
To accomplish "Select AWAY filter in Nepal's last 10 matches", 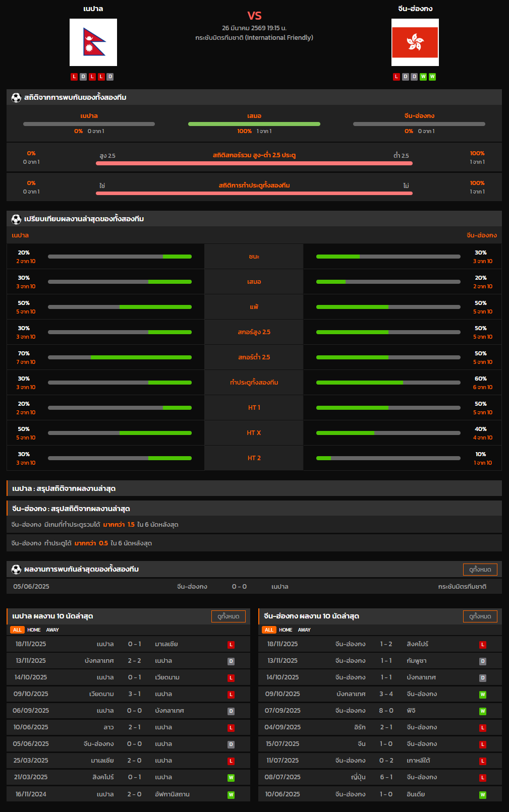I will pyautogui.click(x=52, y=630).
